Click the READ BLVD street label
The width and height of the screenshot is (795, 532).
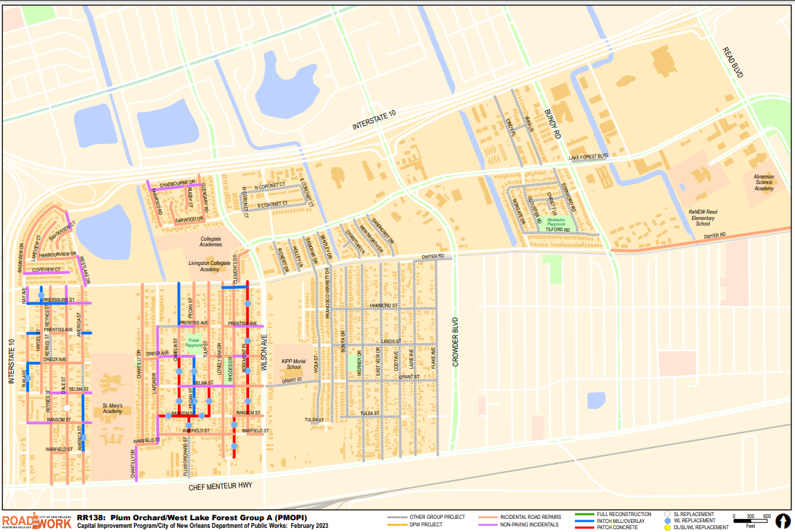point(733,62)
